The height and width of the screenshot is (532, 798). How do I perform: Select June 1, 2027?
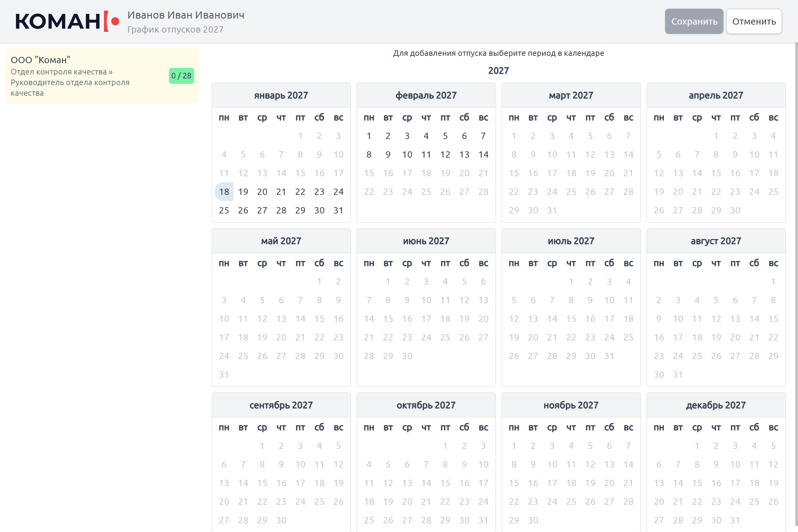pyautogui.click(x=388, y=282)
